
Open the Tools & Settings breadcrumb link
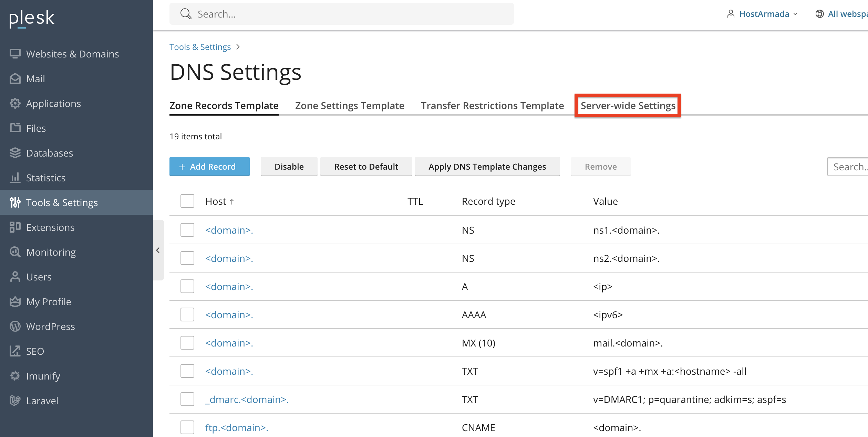[200, 47]
